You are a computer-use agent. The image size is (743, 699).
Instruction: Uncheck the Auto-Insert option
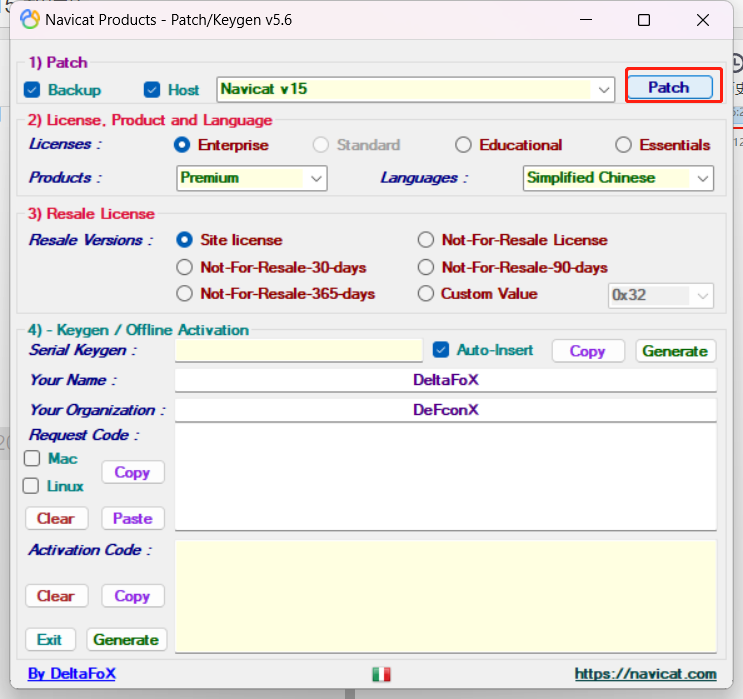tap(441, 350)
